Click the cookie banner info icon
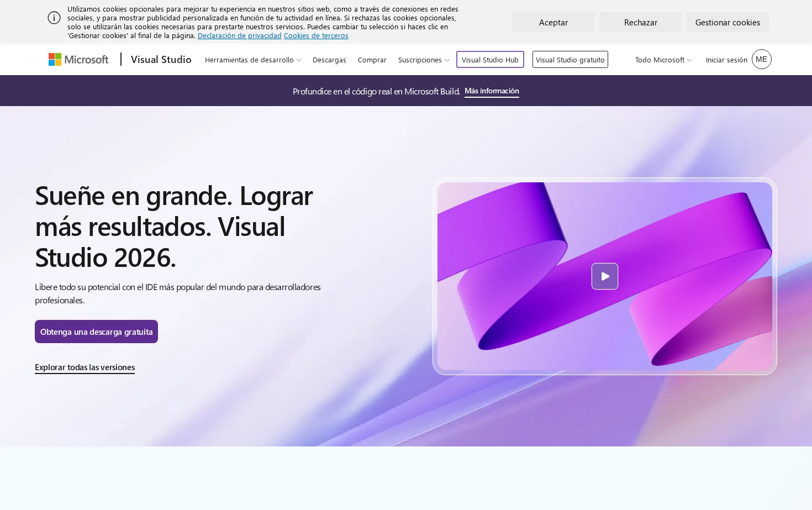This screenshot has width=812, height=510. pos(54,18)
